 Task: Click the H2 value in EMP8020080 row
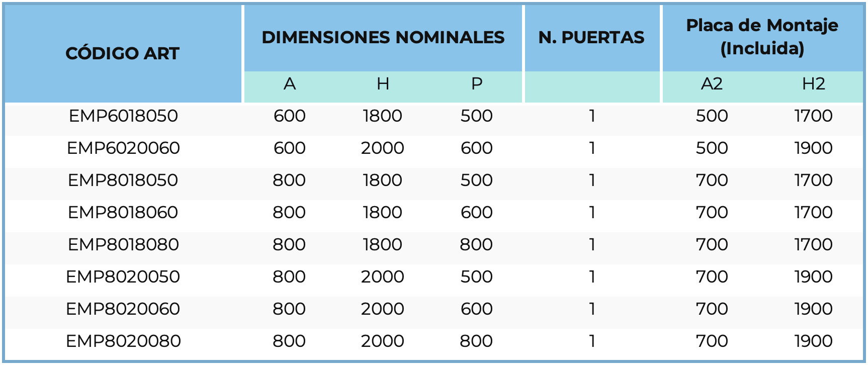[813, 341]
